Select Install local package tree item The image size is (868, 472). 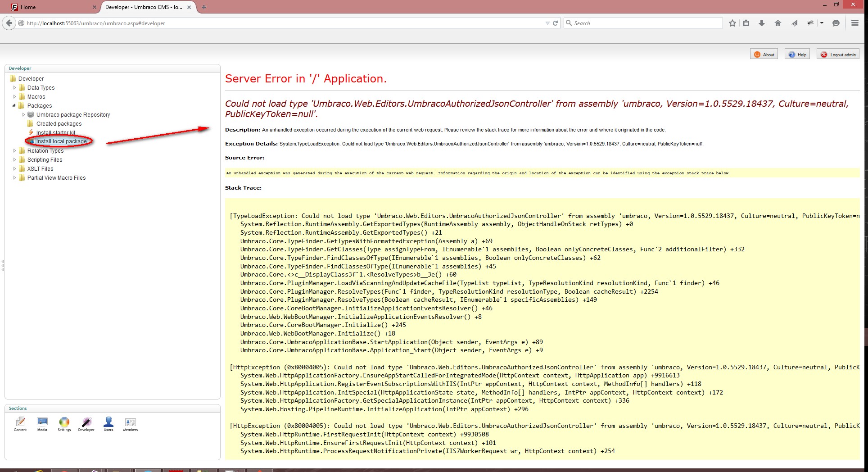tap(61, 141)
